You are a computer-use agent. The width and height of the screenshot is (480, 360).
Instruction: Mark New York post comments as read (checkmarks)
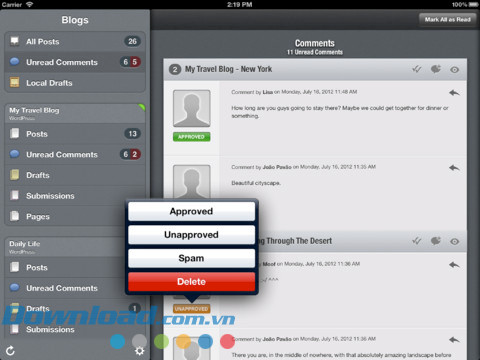(416, 69)
